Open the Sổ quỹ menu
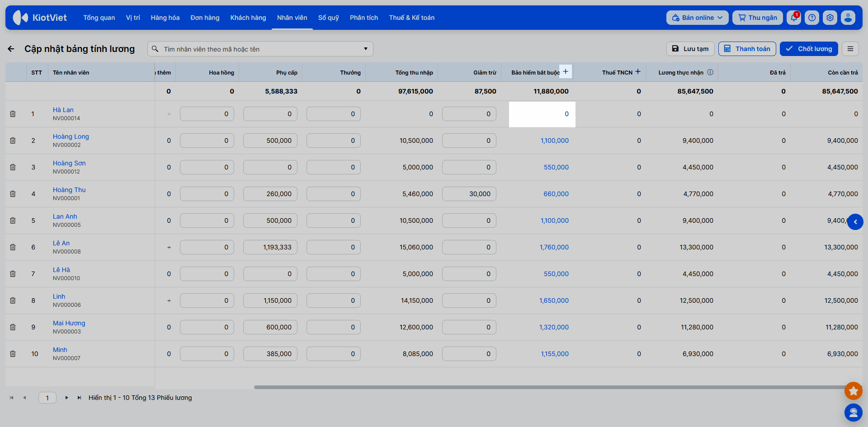The image size is (868, 427). tap(328, 18)
